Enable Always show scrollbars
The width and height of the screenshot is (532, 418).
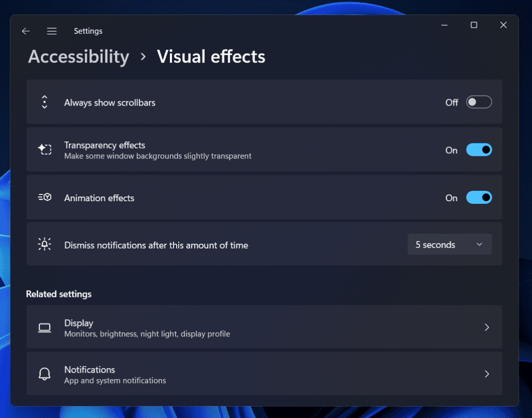click(478, 102)
